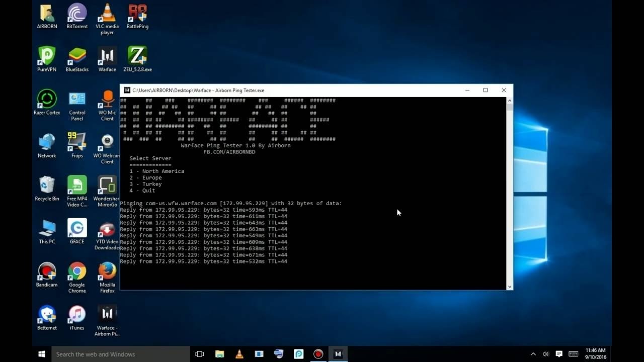Select the YTD Video Downloader shortcut

[107, 235]
